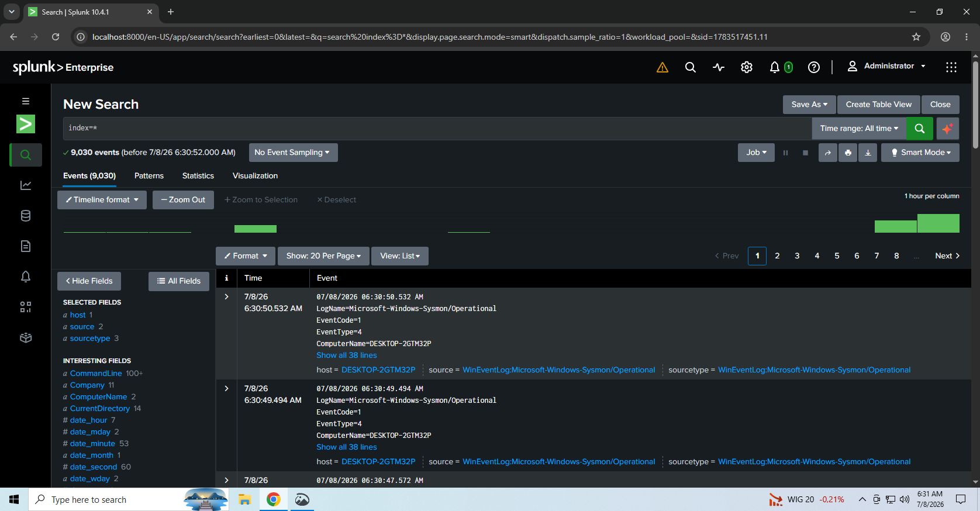Expand the 6:30:50.532 AM event row
This screenshot has height=511, width=980.
pos(226,297)
